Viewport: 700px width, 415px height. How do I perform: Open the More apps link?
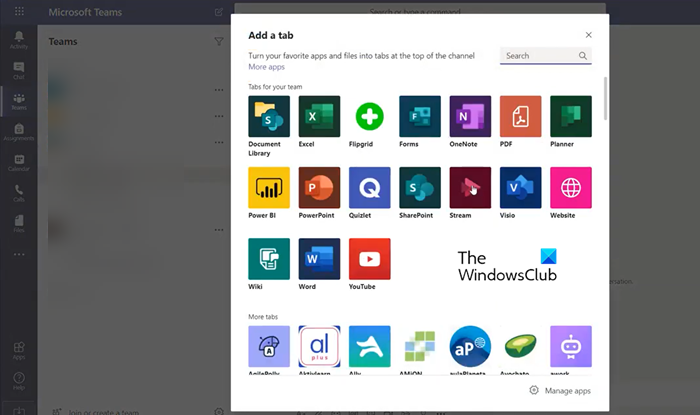click(x=267, y=67)
